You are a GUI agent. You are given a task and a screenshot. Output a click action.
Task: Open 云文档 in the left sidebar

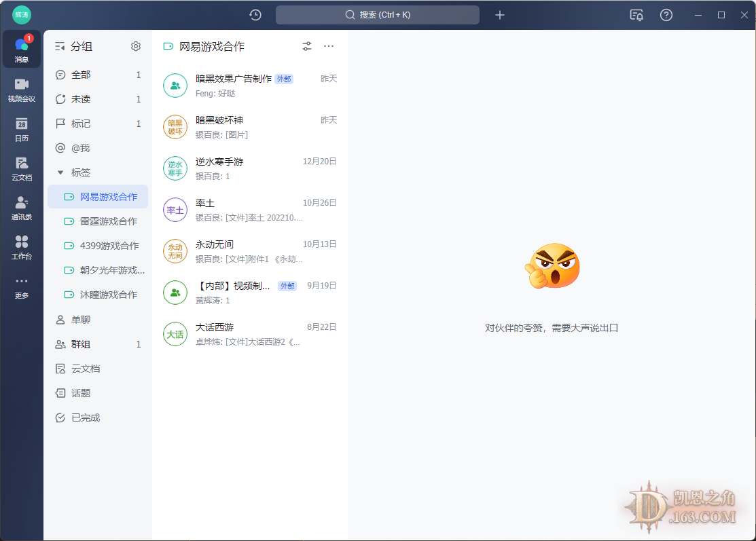pyautogui.click(x=22, y=168)
